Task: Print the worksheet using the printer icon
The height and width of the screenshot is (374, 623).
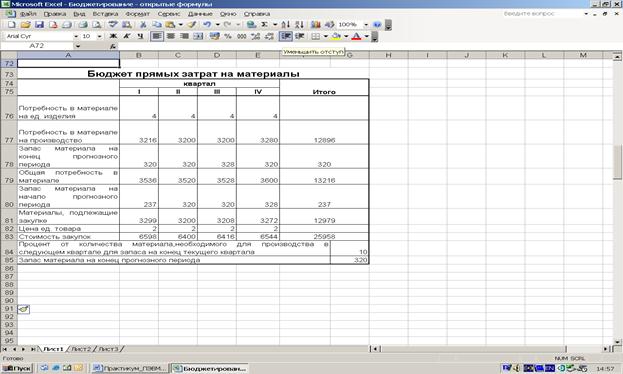Action: coord(83,25)
